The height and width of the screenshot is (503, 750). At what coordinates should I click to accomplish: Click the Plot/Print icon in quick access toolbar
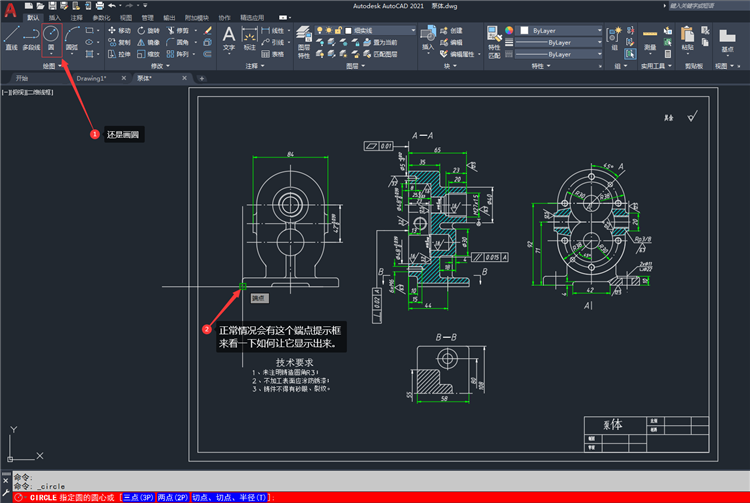[x=99, y=6]
